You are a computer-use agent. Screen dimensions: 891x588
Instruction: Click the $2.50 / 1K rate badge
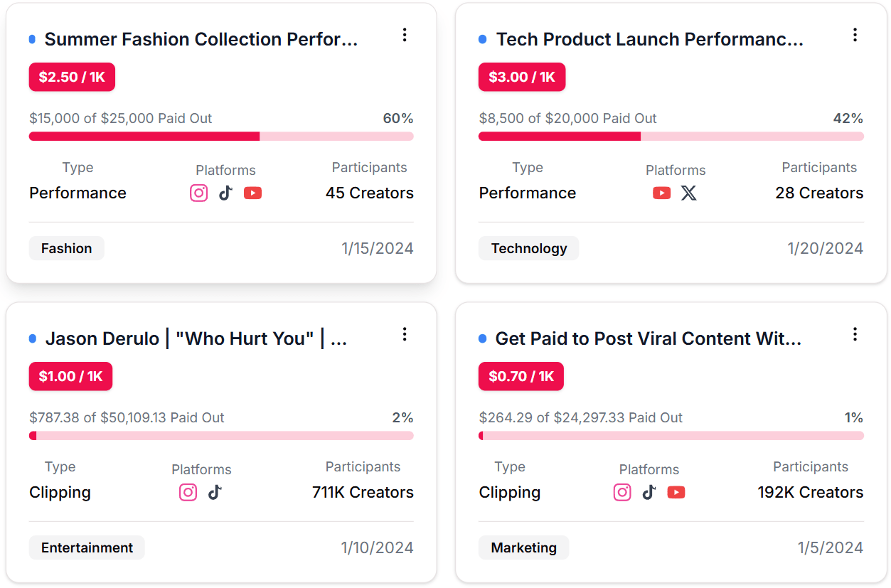(71, 77)
